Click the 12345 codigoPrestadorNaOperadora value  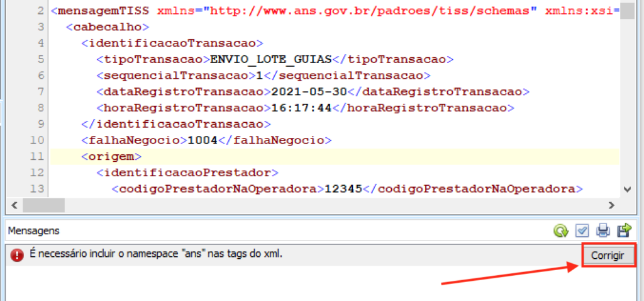coord(343,188)
